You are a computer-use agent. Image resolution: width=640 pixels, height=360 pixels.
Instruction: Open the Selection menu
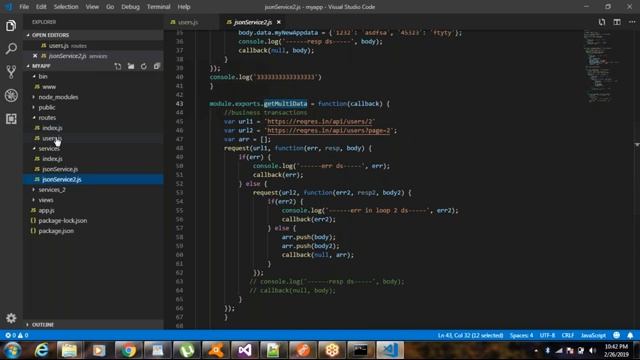66,7
